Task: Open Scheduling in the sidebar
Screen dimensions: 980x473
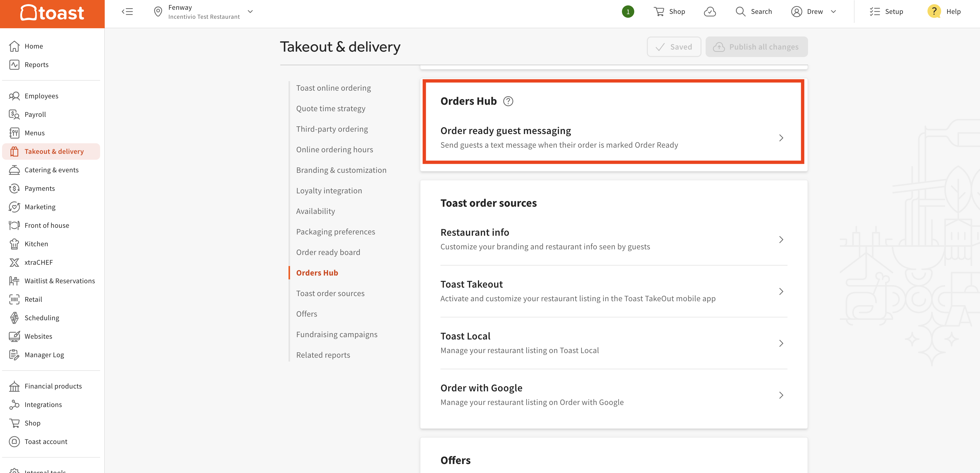Action: coord(51,318)
